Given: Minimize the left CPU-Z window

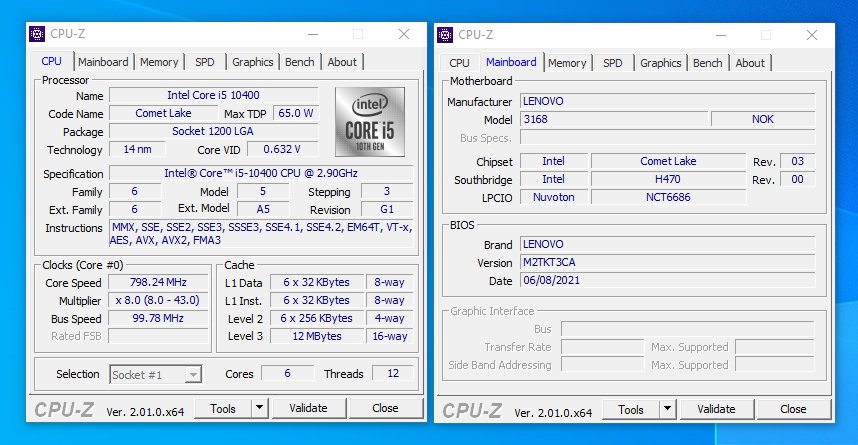Looking at the screenshot, I should coord(313,34).
